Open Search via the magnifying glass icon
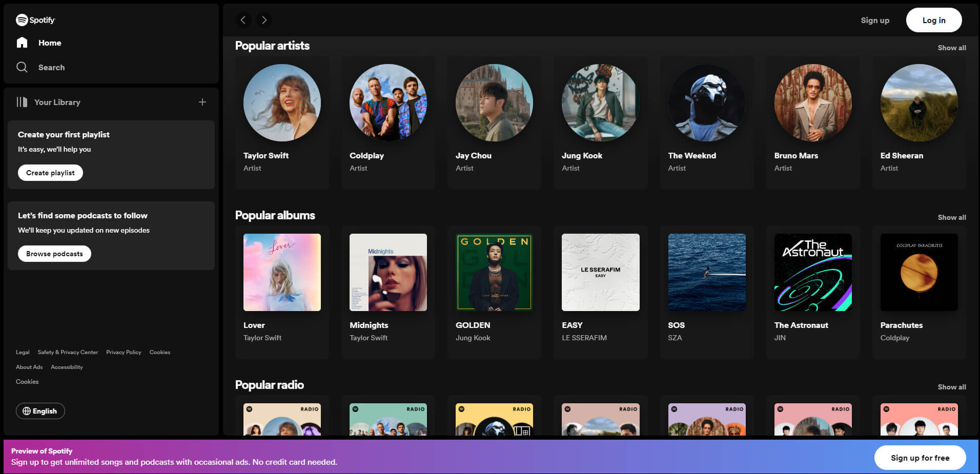Screen dimensions: 980x474 (x=22, y=67)
